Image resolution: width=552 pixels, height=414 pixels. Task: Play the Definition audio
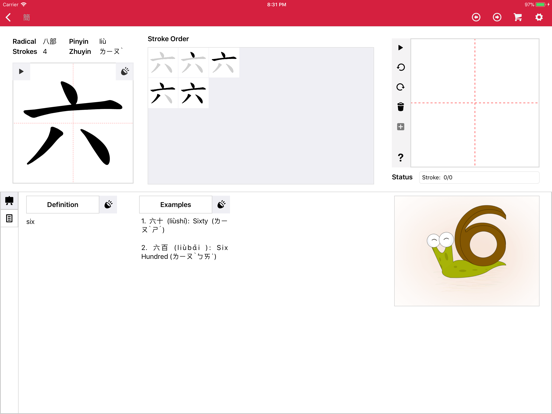point(108,205)
